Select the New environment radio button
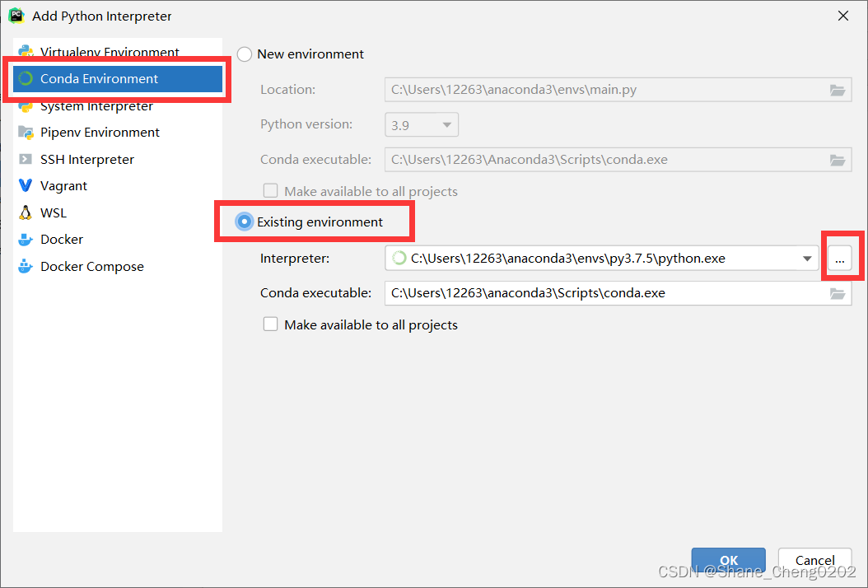This screenshot has width=868, height=588. [244, 54]
